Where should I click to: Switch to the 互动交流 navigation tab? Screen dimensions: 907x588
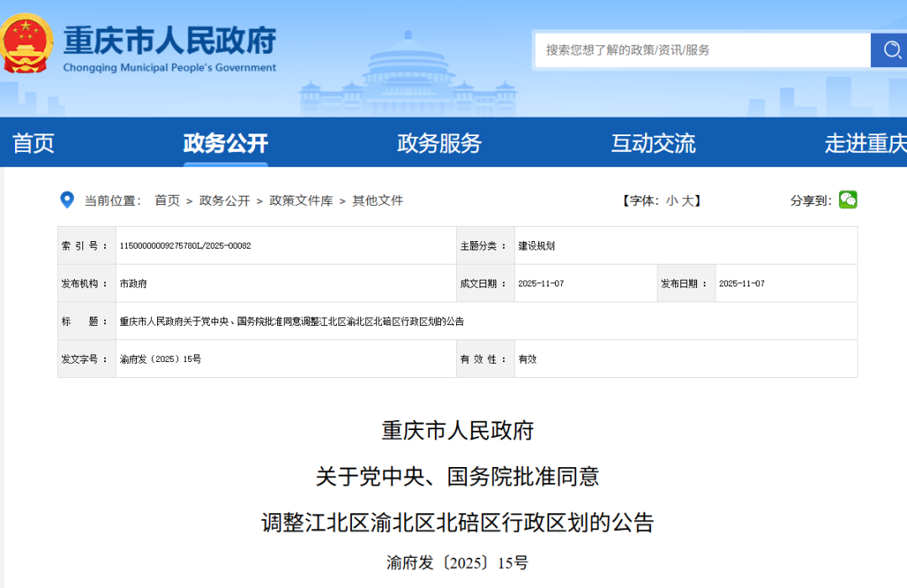653,144
